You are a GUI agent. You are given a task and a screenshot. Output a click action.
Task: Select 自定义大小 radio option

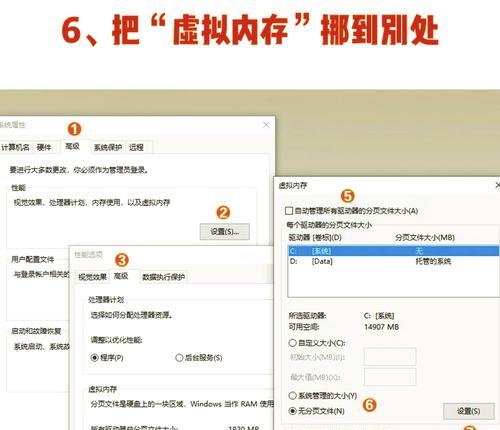(x=292, y=343)
